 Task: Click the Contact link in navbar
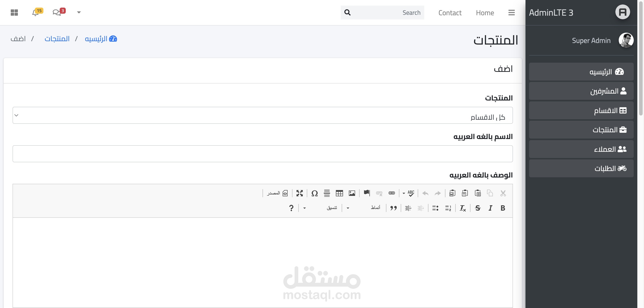tap(450, 13)
